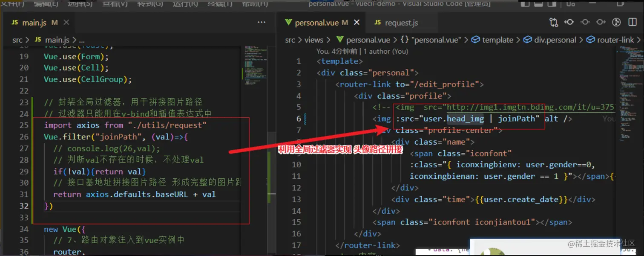The image size is (644, 256).
Task: Open the 帮助(H) menu
Action: click(x=255, y=4)
